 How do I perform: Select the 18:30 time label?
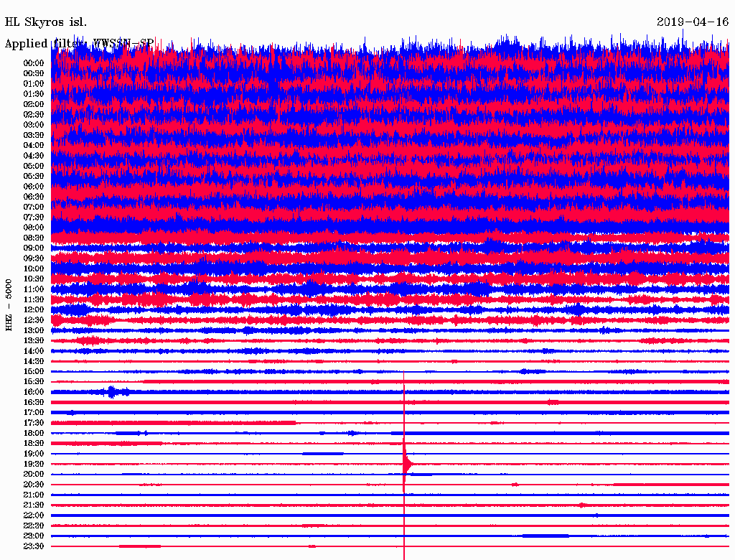click(34, 444)
